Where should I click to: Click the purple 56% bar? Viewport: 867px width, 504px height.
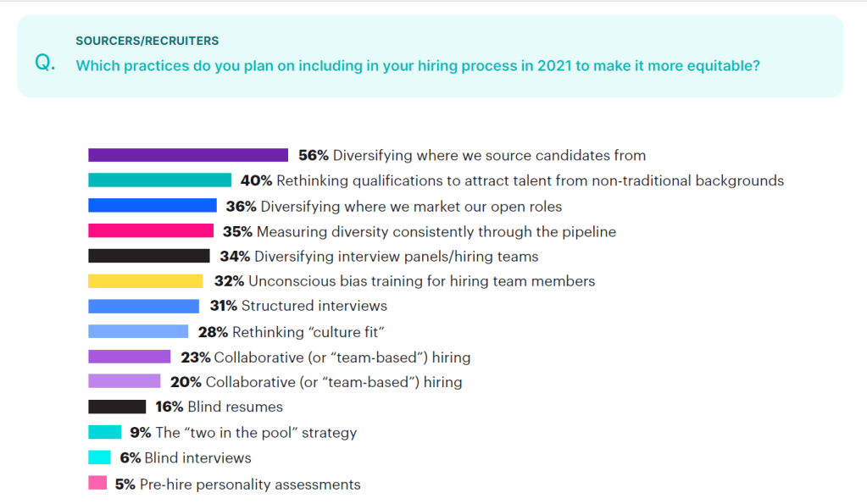coord(187,155)
